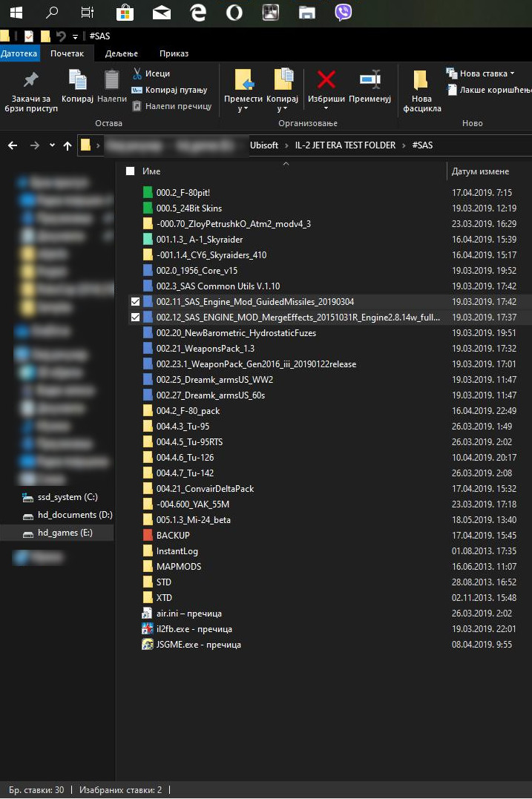Open Viber from taskbar
This screenshot has height=799, width=532.
click(x=343, y=12)
